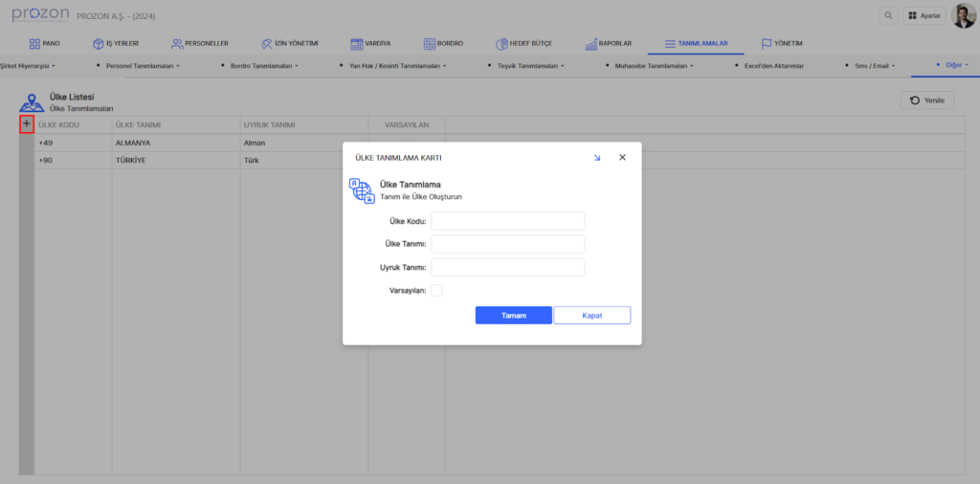Switch to the Personeller tab
Image resolution: width=980 pixels, height=484 pixels.
pos(199,43)
